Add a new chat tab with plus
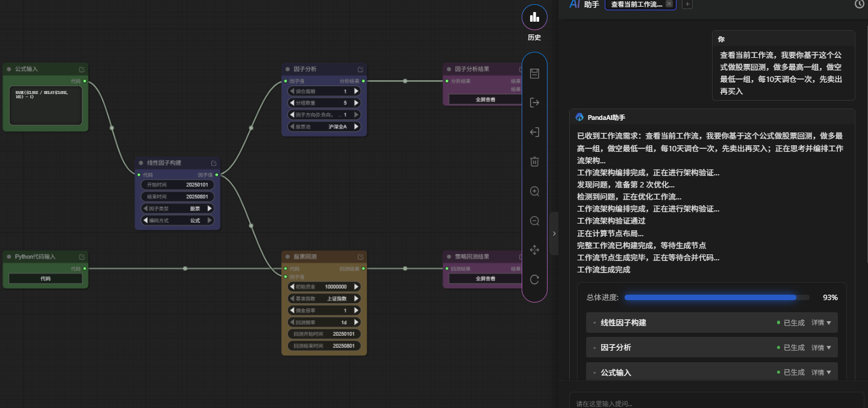Screen dimensions: 868x408 pyautogui.click(x=687, y=4)
